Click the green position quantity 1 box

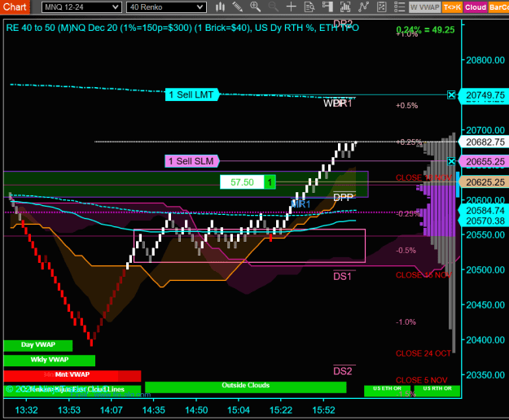tap(270, 182)
